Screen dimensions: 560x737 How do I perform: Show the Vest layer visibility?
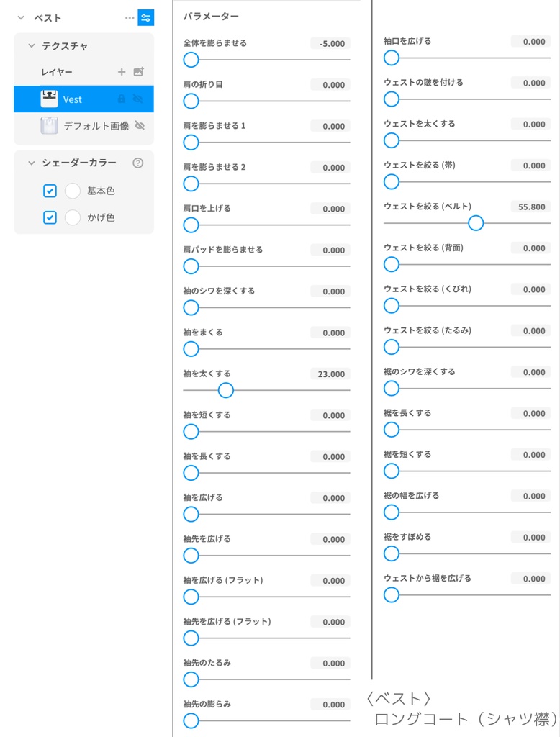coord(137,99)
